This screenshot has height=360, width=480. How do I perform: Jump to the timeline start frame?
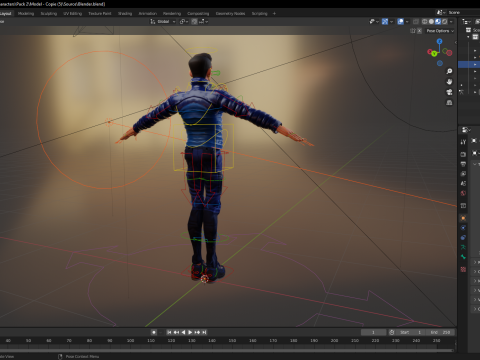point(169,332)
